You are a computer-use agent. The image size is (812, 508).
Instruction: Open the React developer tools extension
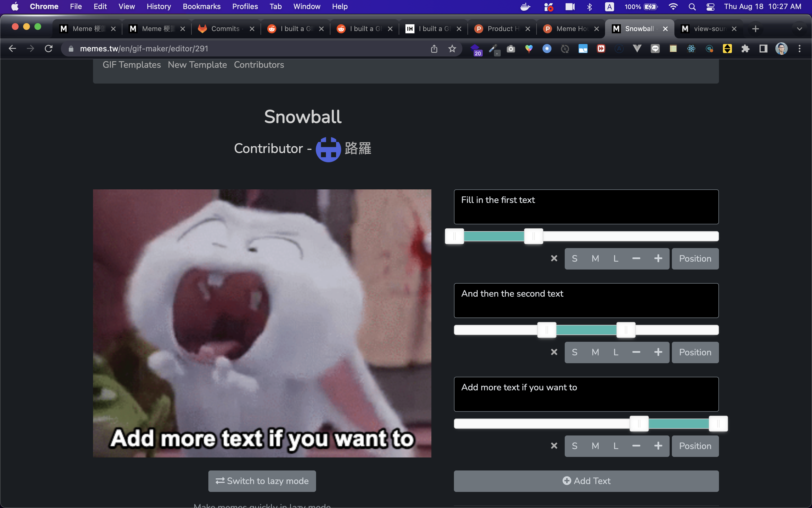(x=691, y=49)
